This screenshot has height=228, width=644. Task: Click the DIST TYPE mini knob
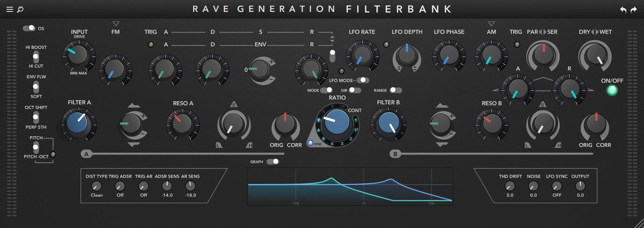pos(96,186)
